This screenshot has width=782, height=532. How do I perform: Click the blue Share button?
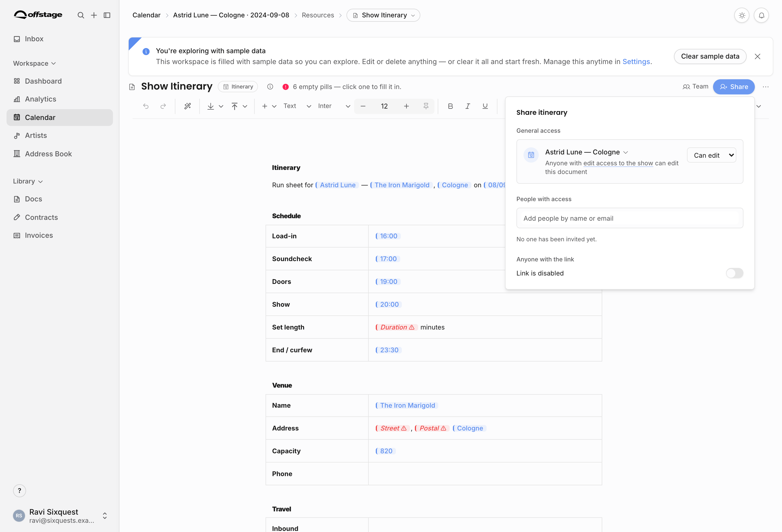tap(734, 87)
